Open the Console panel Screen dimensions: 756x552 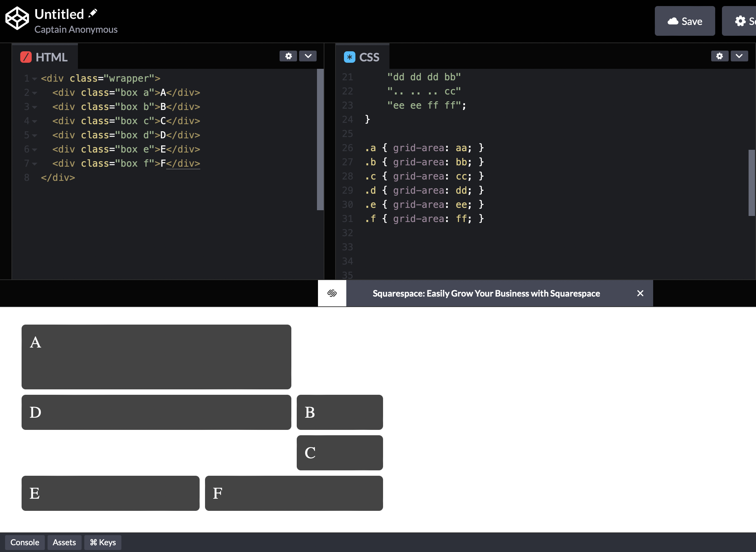25,542
